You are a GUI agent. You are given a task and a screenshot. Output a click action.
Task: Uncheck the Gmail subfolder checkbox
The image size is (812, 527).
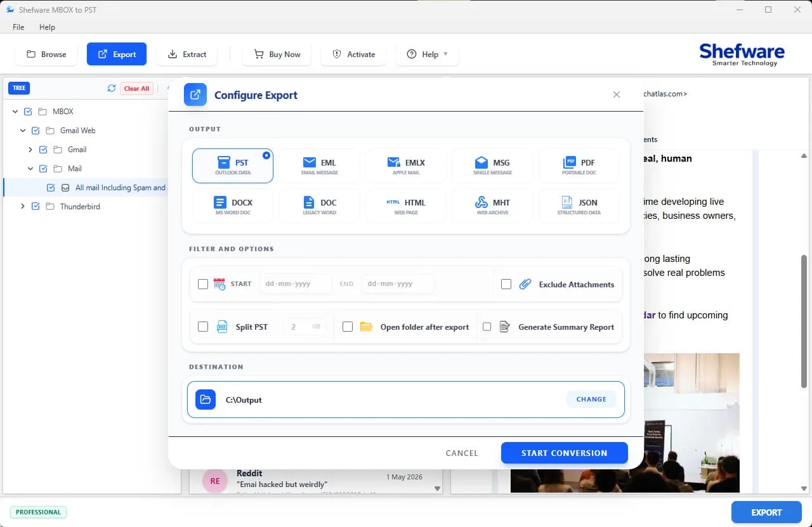click(43, 150)
